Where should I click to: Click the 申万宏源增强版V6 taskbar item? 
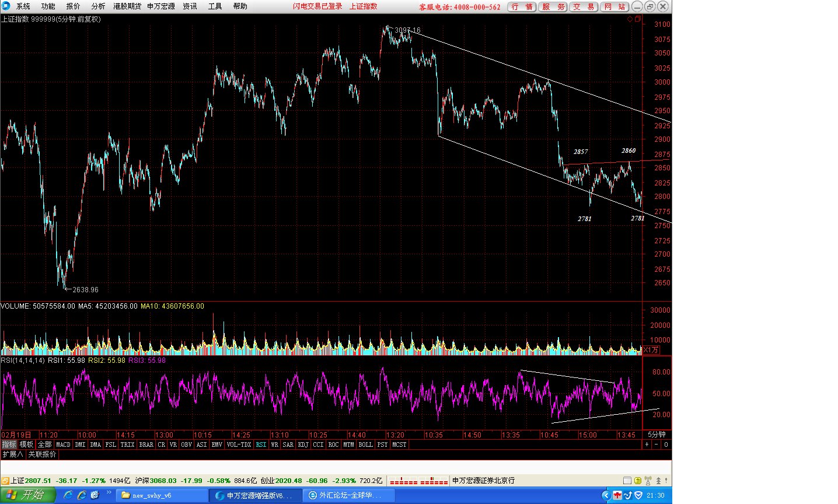tap(256, 495)
